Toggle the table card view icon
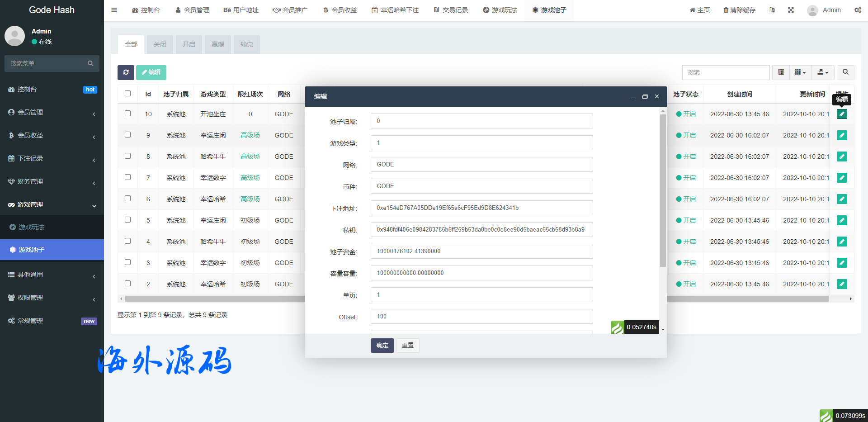 pos(781,72)
